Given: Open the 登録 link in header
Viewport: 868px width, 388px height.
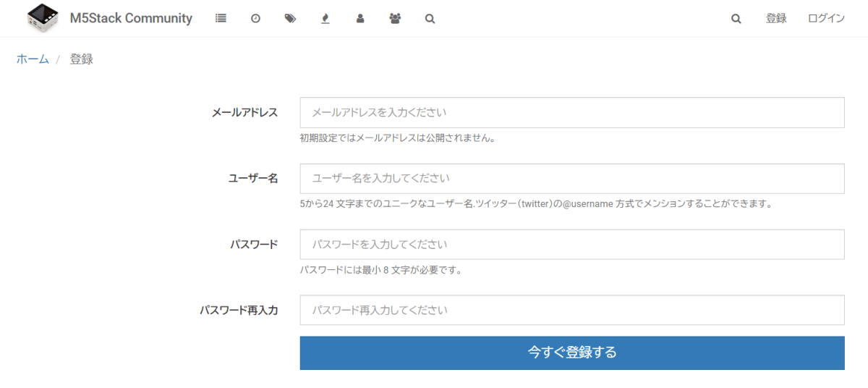Looking at the screenshot, I should [x=776, y=19].
